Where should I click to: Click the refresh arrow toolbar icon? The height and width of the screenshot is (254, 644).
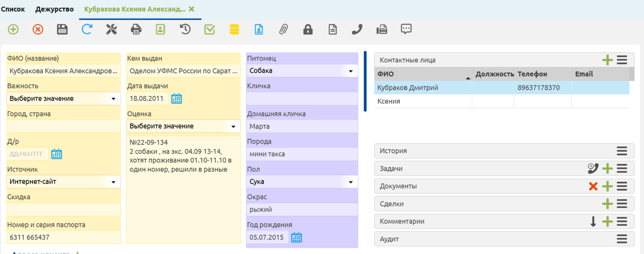click(87, 29)
